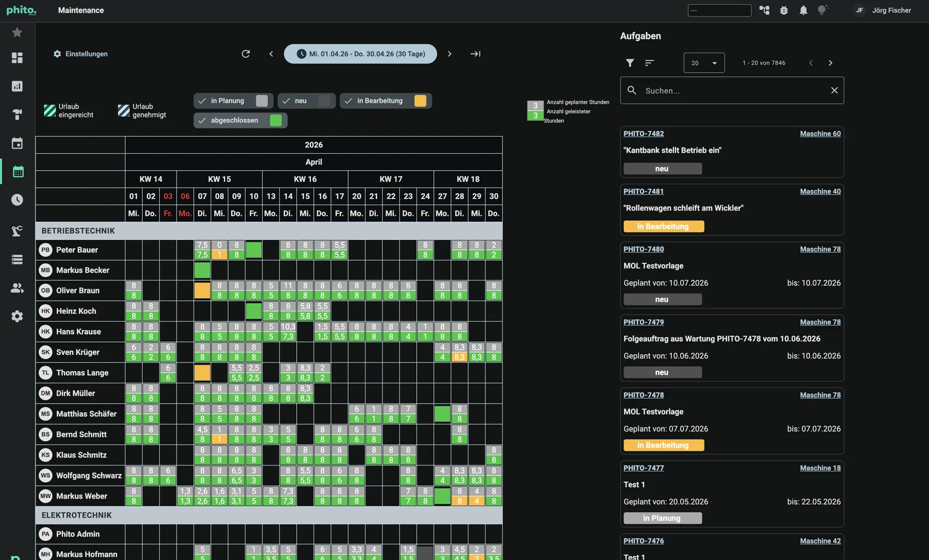The width and height of the screenshot is (929, 560).
Task: Click ELEKTROTECHNIK group header
Action: [269, 515]
